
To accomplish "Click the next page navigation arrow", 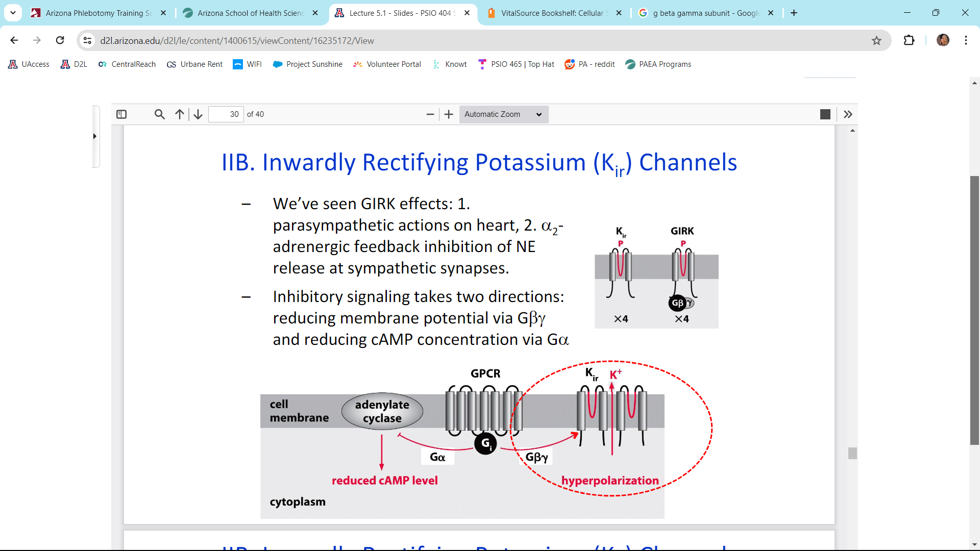I will pyautogui.click(x=198, y=114).
